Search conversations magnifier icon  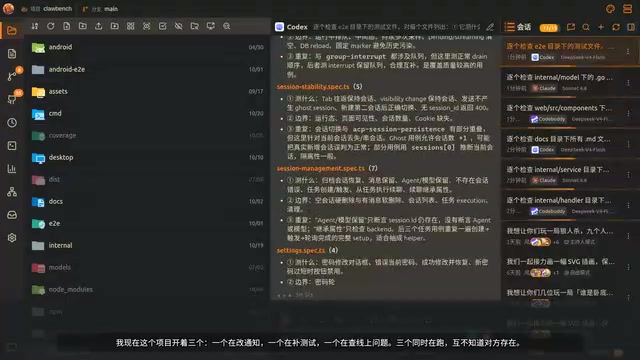[x=586, y=27]
